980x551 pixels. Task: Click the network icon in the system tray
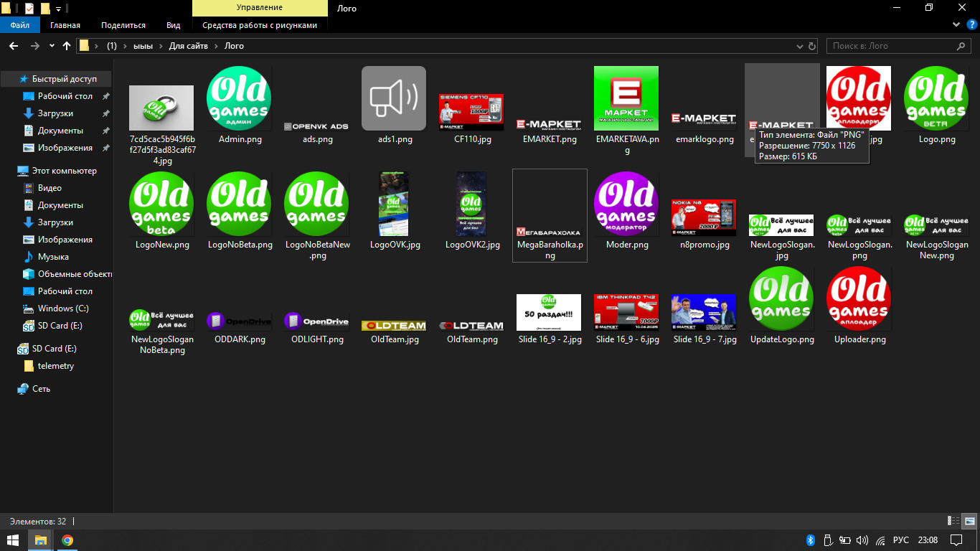(x=880, y=540)
